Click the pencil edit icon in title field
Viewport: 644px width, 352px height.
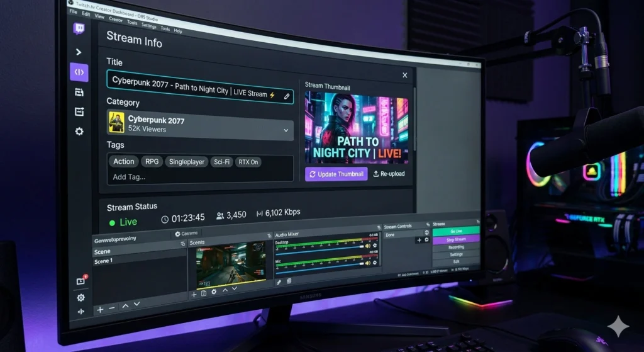pos(287,96)
